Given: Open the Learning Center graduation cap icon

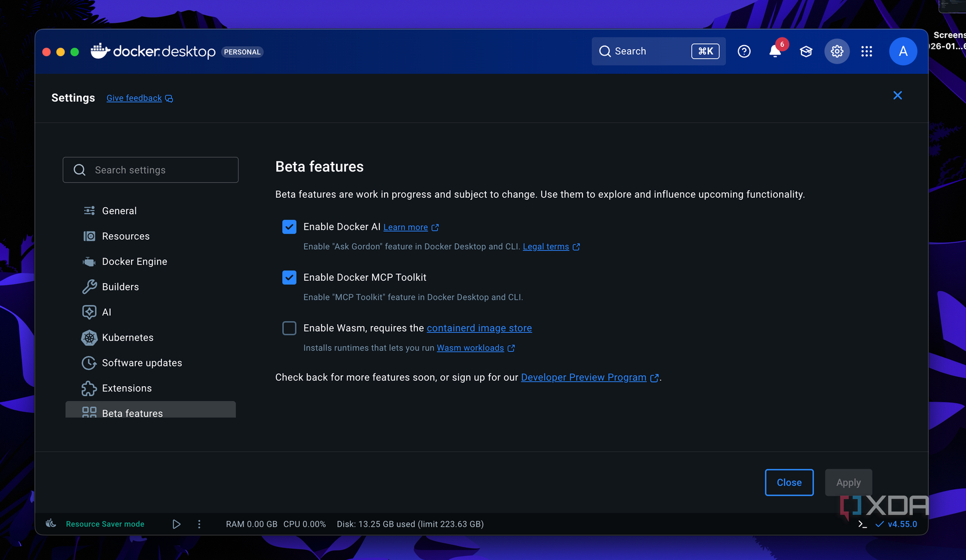Looking at the screenshot, I should pyautogui.click(x=806, y=51).
